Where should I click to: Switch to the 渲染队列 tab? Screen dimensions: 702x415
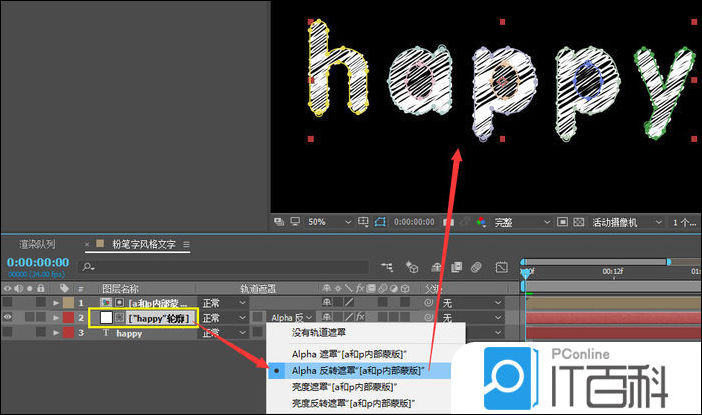38,244
